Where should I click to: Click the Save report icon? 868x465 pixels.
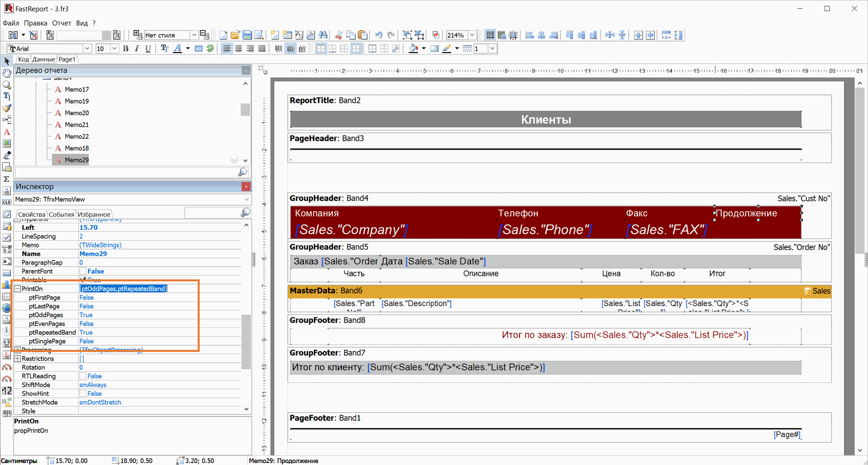point(247,35)
